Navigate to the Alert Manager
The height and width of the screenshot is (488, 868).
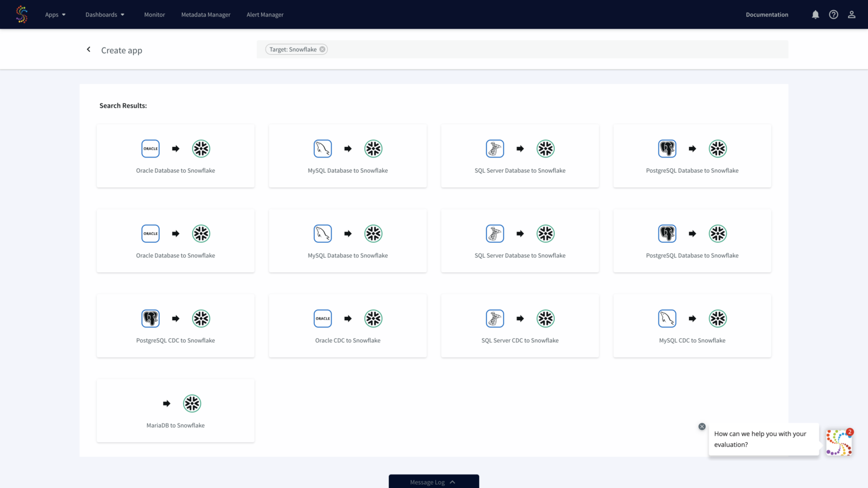coord(265,14)
